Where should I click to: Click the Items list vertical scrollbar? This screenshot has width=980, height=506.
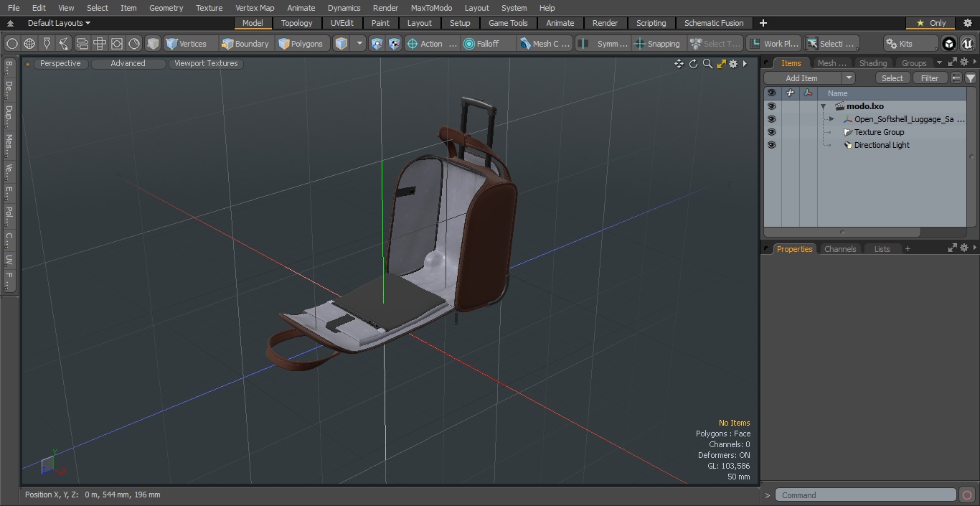(971, 156)
